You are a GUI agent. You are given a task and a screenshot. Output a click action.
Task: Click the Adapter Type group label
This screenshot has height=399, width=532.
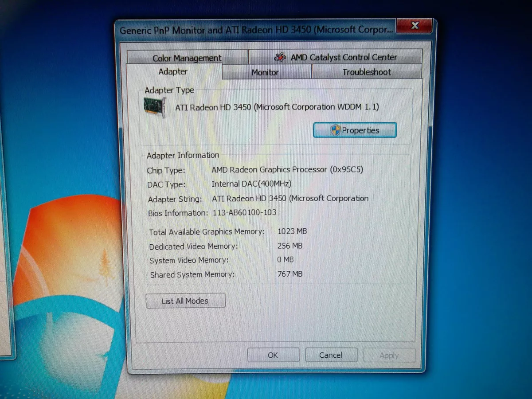[169, 90]
